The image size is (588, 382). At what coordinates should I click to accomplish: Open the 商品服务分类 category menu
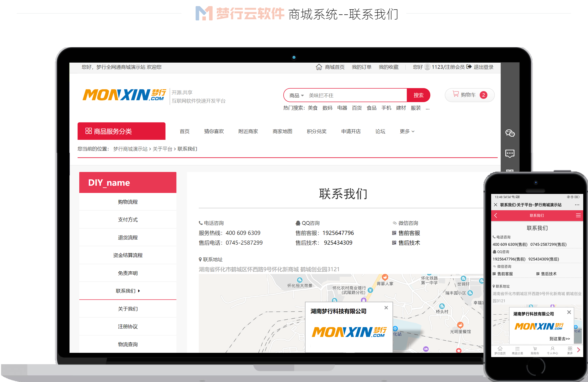(x=122, y=131)
